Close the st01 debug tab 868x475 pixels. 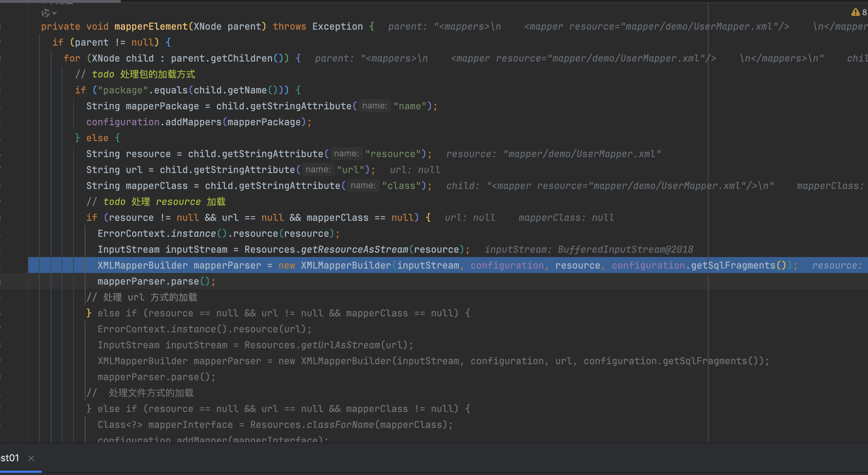[31, 458]
